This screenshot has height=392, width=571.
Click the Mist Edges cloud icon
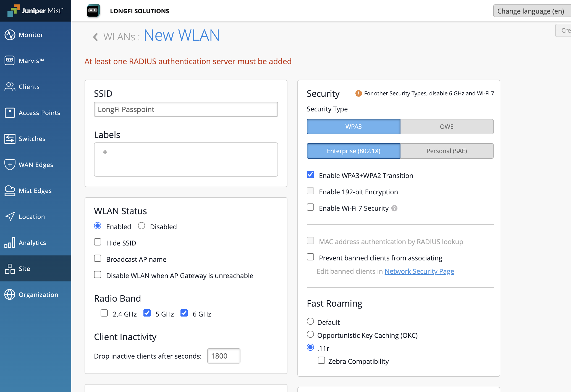[x=10, y=191]
